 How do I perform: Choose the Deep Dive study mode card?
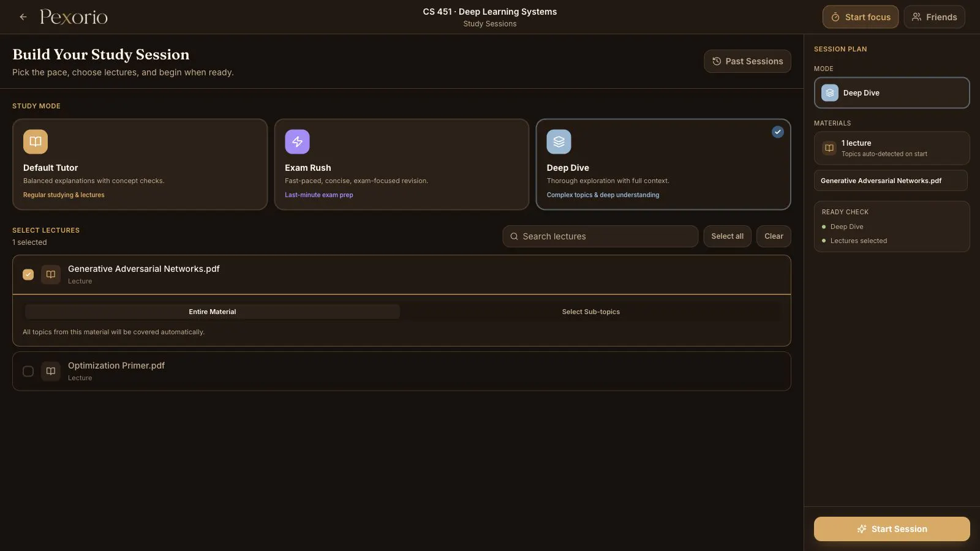click(663, 164)
